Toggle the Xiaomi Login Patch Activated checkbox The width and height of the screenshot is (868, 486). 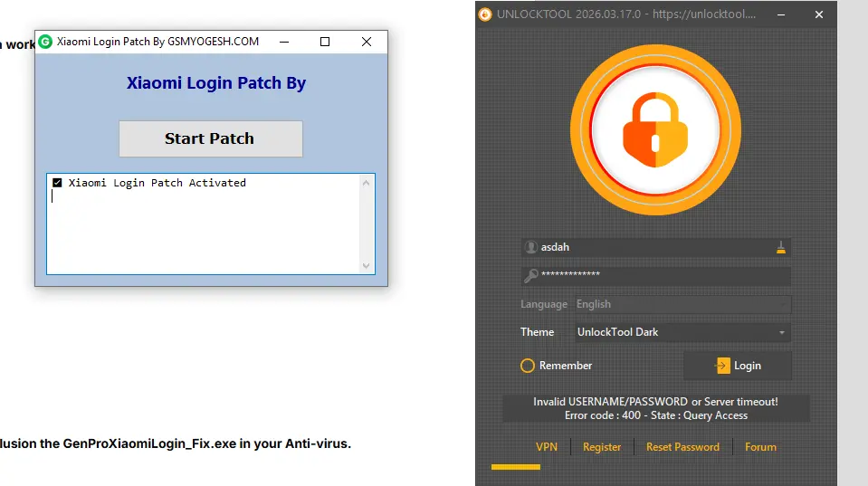click(x=57, y=183)
